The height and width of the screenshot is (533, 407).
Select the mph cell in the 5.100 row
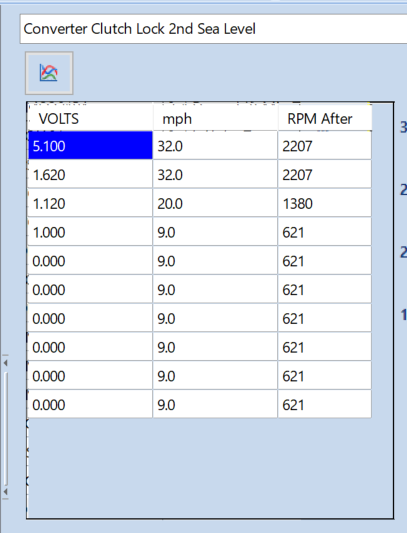(x=215, y=145)
